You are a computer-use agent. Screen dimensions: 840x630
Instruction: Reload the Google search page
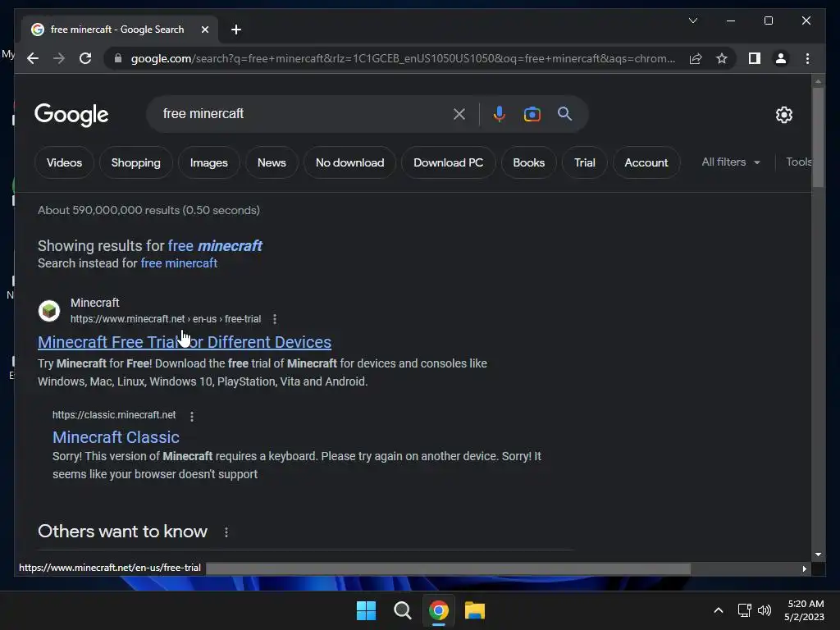click(x=85, y=58)
